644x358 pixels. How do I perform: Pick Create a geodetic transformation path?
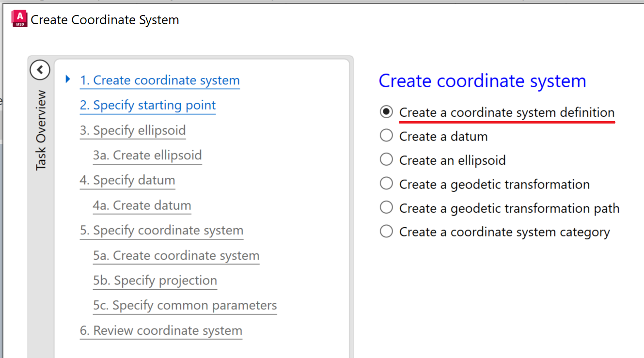pyautogui.click(x=386, y=208)
